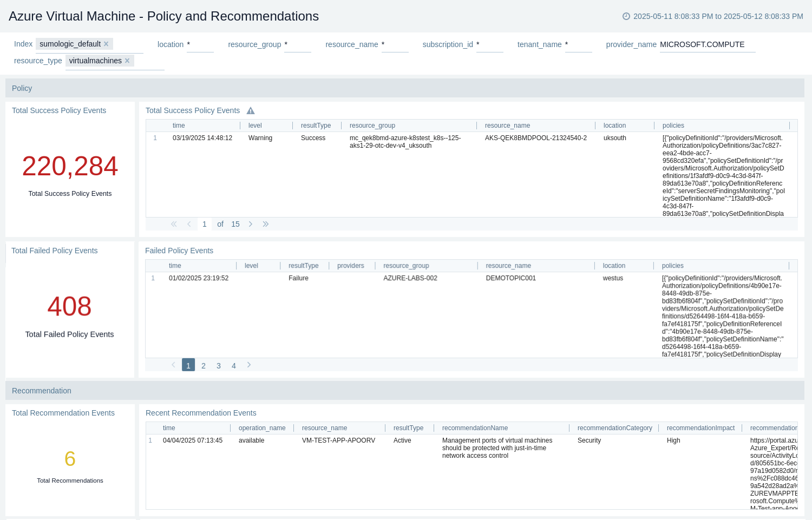Screen dimensions: 812x520
Task: Go to first page in Success Policy table
Action: [174, 224]
